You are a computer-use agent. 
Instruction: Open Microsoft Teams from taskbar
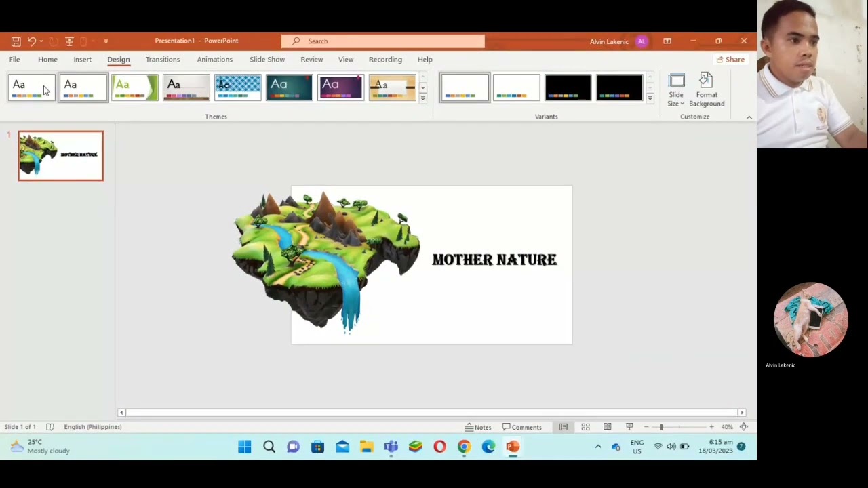pos(391,447)
